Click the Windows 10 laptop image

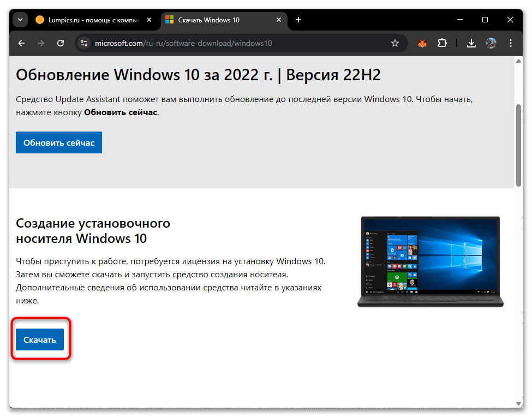pos(431,261)
